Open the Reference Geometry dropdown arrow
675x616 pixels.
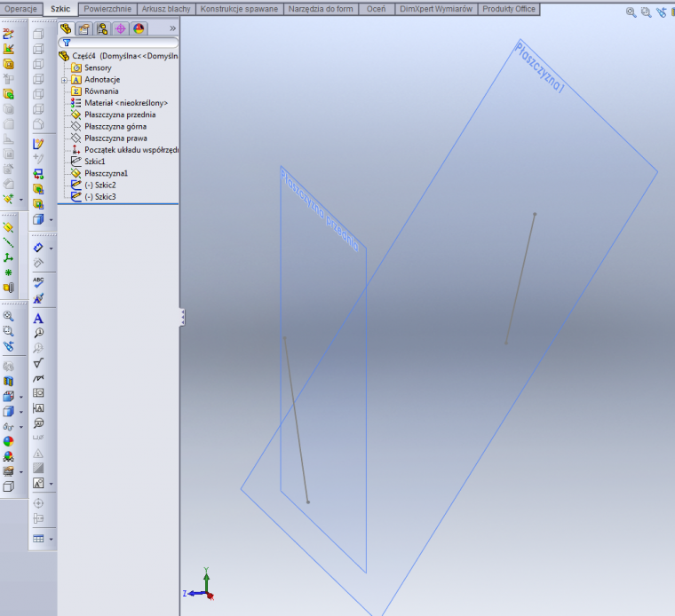click(x=21, y=200)
